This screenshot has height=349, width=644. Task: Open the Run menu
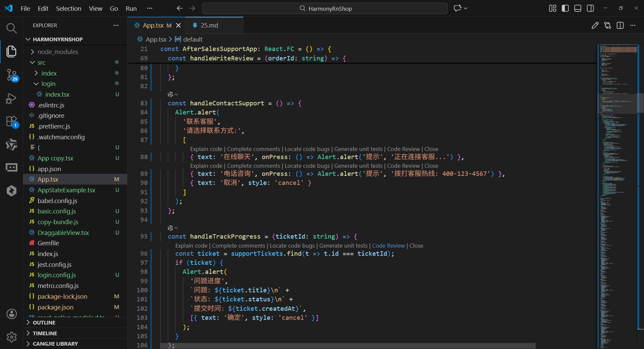[x=131, y=8]
